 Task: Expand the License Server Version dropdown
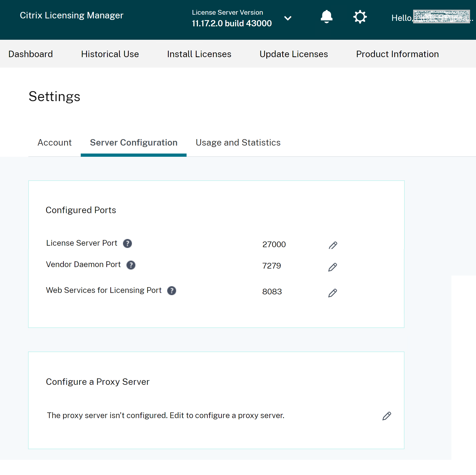coord(288,18)
